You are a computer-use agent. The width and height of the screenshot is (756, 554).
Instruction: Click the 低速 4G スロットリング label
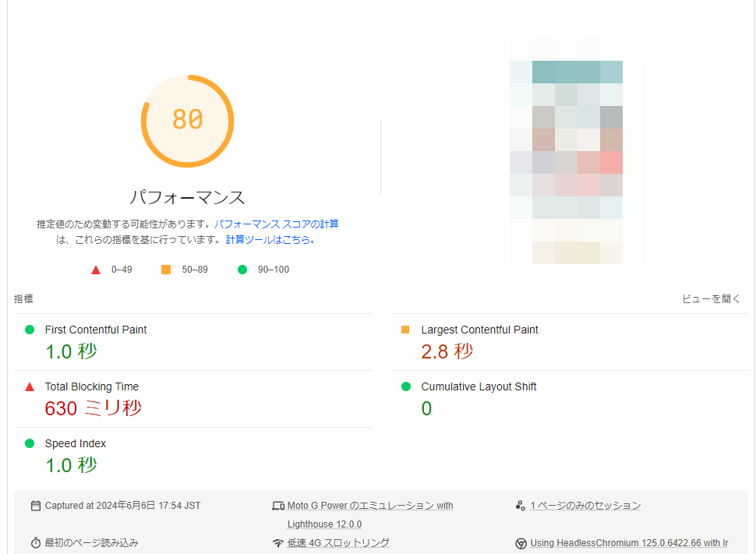click(338, 542)
